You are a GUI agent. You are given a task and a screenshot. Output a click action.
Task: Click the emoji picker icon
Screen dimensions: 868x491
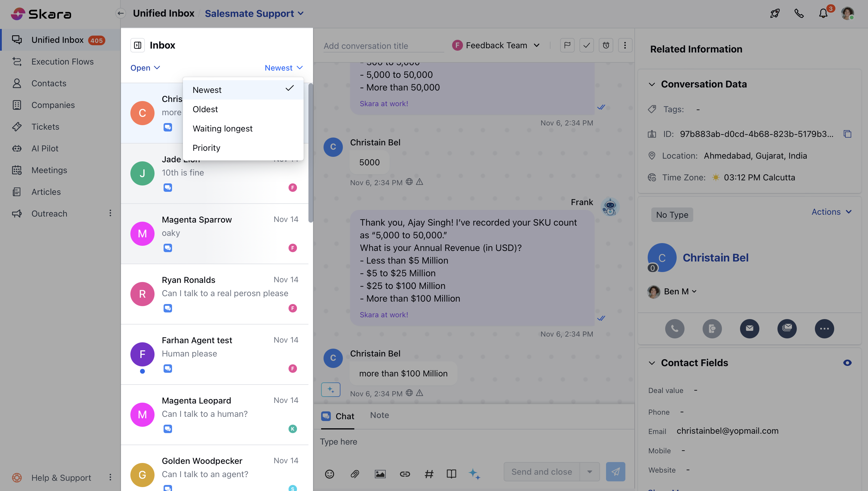point(329,474)
